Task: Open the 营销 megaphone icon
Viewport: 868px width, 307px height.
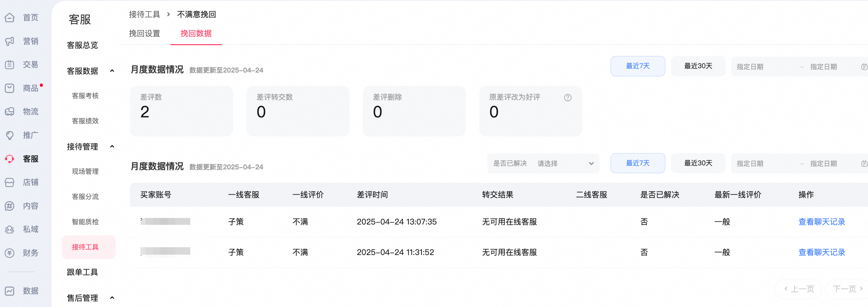Action: tap(10, 41)
